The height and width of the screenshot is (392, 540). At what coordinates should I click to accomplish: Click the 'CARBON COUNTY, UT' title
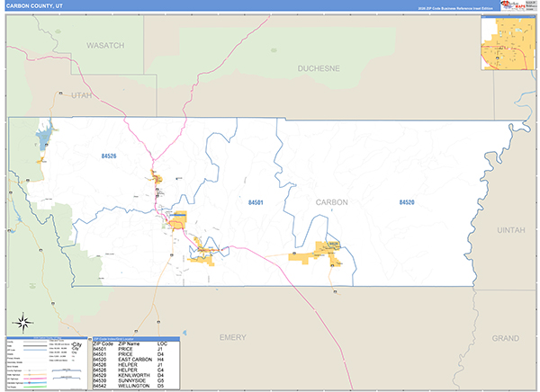(x=34, y=6)
